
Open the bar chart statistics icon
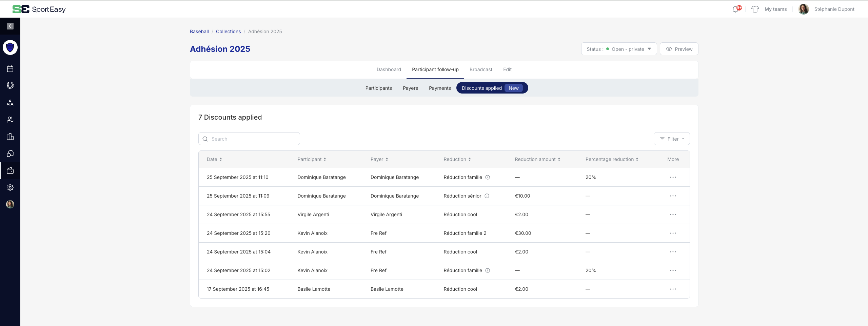coord(10,137)
